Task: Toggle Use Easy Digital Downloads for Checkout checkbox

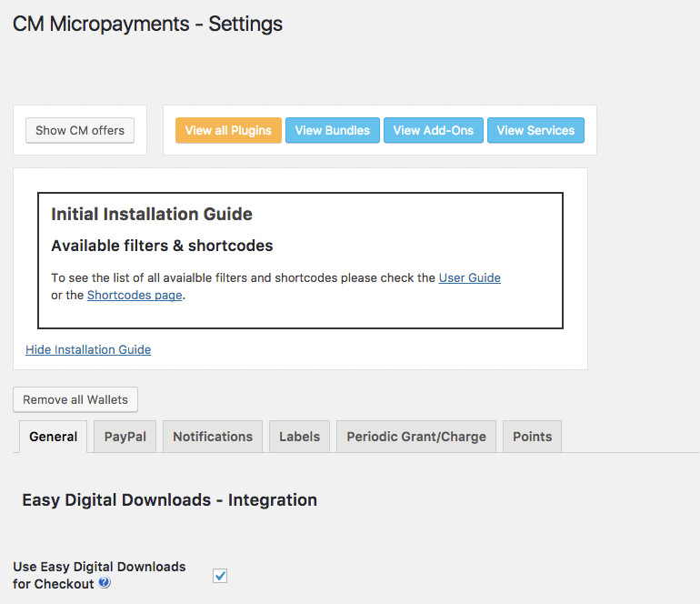Action: pyautogui.click(x=220, y=576)
